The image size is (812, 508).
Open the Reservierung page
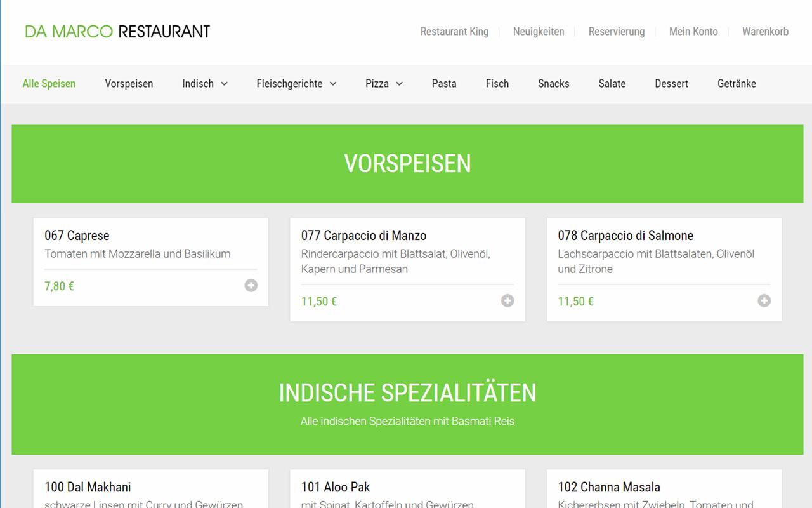pos(617,31)
